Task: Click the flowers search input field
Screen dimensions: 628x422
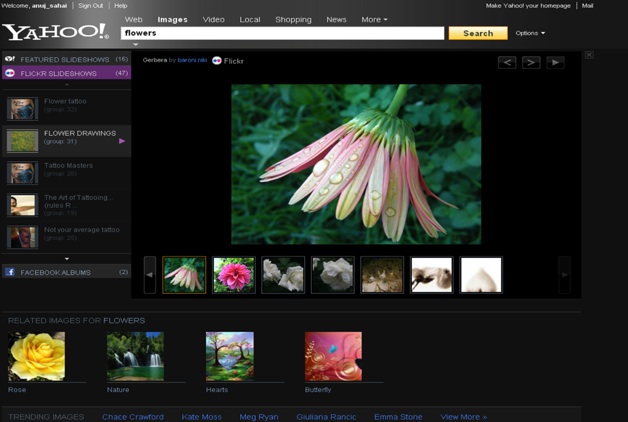Action: pyautogui.click(x=282, y=33)
